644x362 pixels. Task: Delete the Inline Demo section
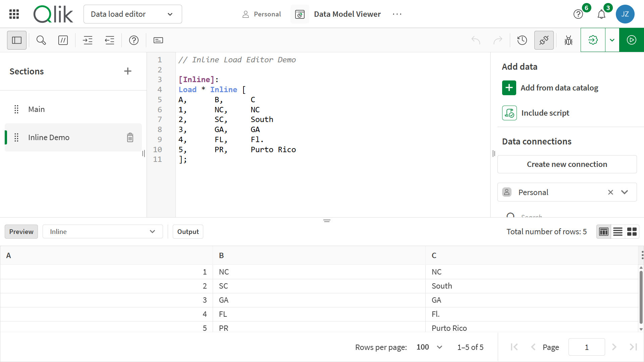coord(130,137)
